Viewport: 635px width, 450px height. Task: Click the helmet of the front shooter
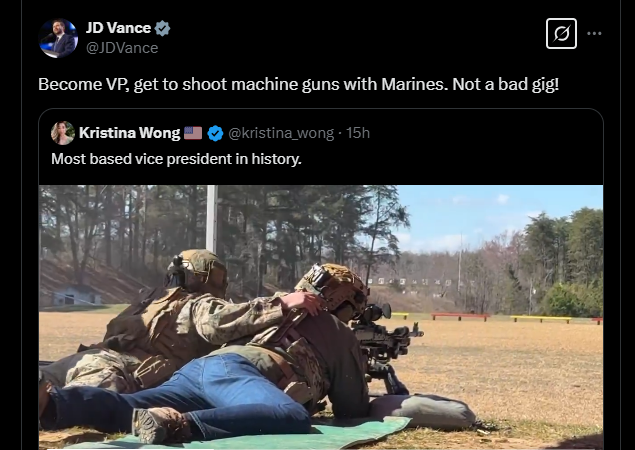coord(334,286)
